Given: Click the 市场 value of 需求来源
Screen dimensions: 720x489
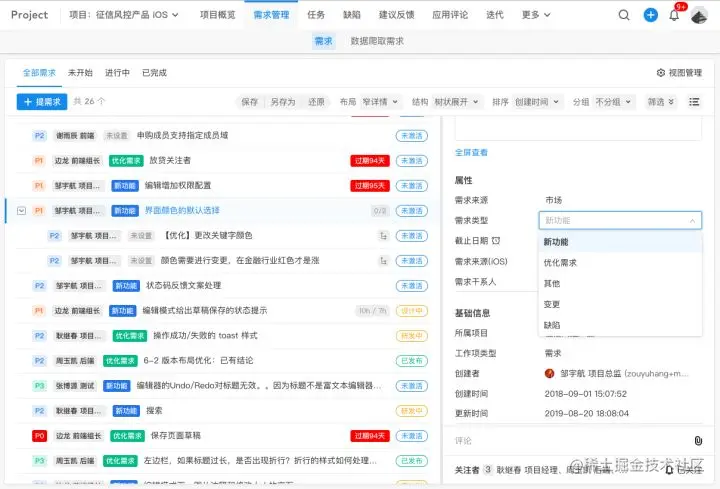Looking at the screenshot, I should point(553,200).
